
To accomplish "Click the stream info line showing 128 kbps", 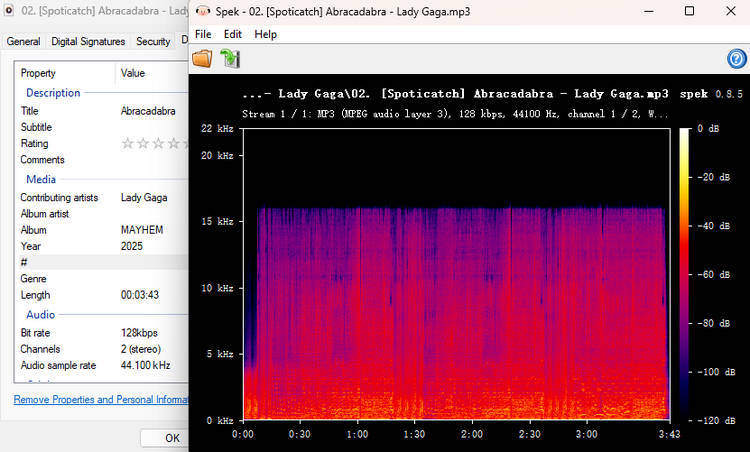I will (455, 114).
